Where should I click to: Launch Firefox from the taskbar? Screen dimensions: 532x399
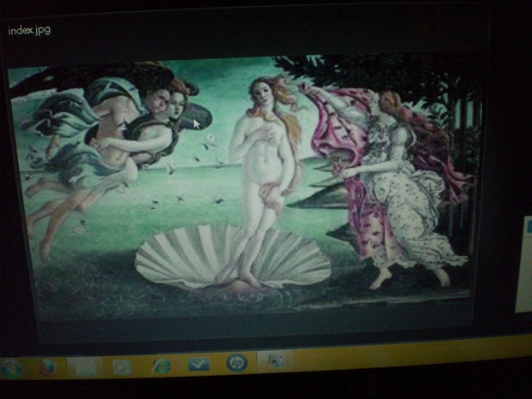pos(47,368)
